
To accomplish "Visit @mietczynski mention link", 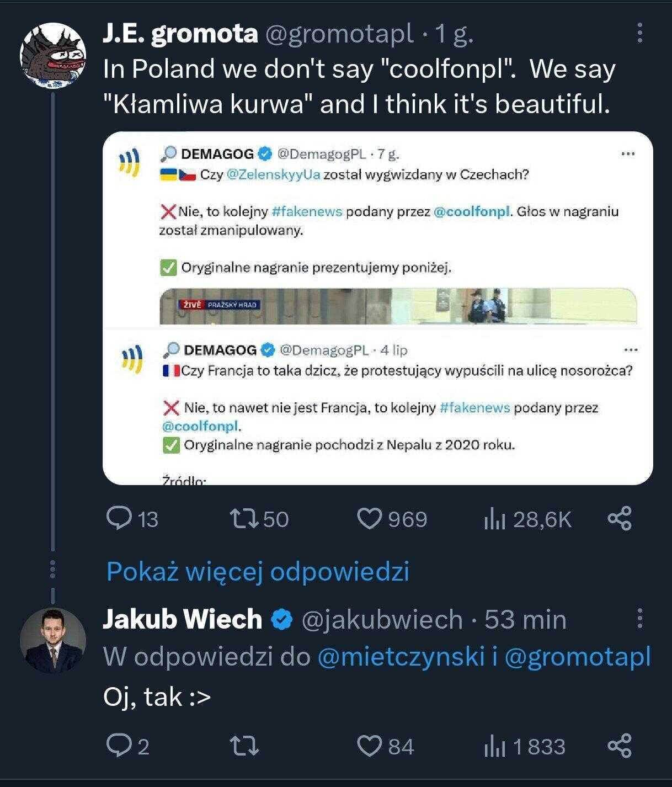I will pyautogui.click(x=401, y=657).
